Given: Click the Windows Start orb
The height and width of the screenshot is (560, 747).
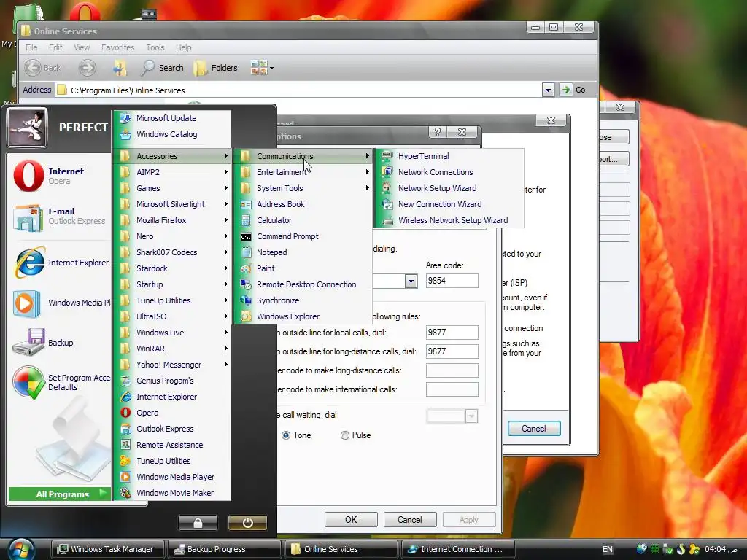Looking at the screenshot, I should (21, 549).
